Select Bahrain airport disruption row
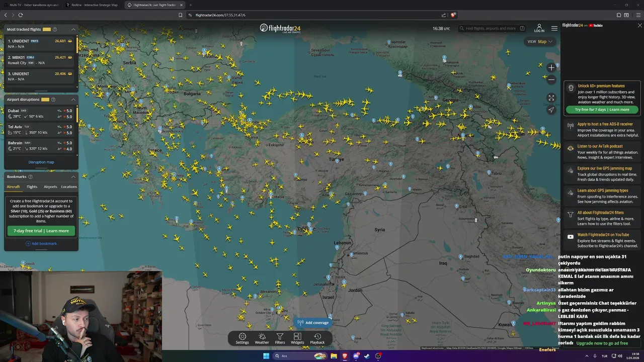 pyautogui.click(x=40, y=145)
